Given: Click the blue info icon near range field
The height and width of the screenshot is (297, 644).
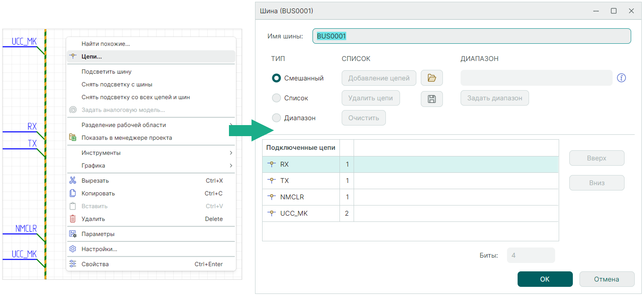Looking at the screenshot, I should (x=621, y=78).
